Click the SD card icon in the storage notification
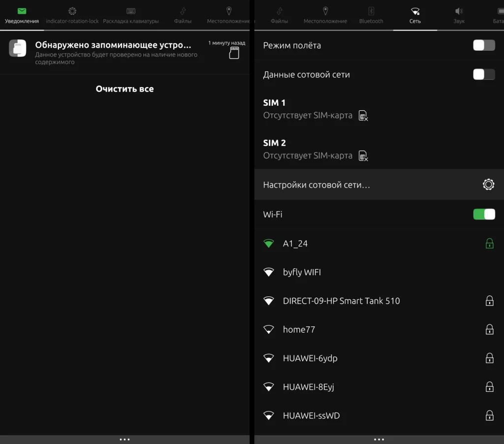504x444 pixels. (235, 53)
